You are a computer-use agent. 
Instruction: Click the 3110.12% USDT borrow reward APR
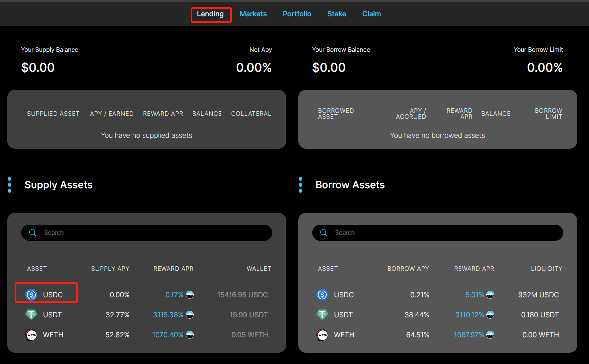point(469,315)
